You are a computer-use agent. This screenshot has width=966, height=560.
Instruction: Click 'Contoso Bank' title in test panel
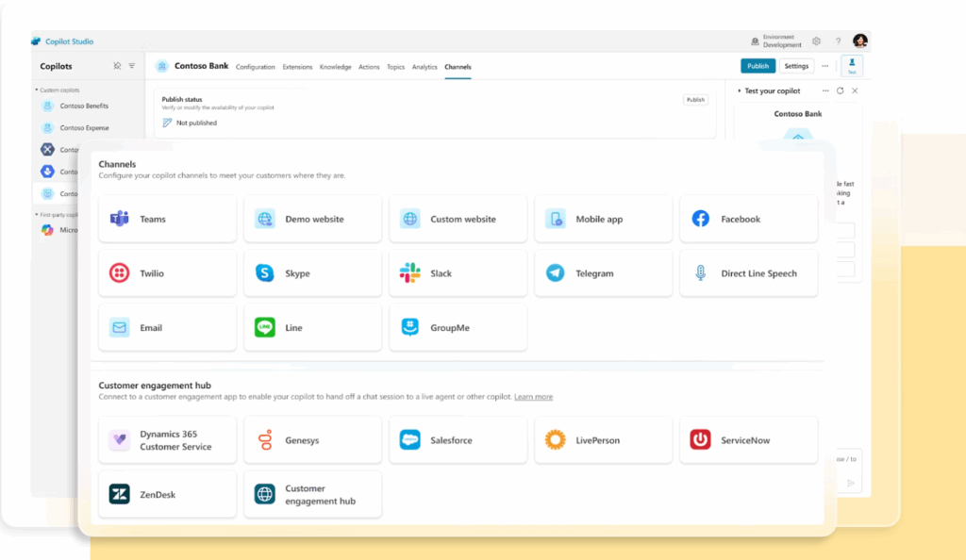tap(798, 114)
